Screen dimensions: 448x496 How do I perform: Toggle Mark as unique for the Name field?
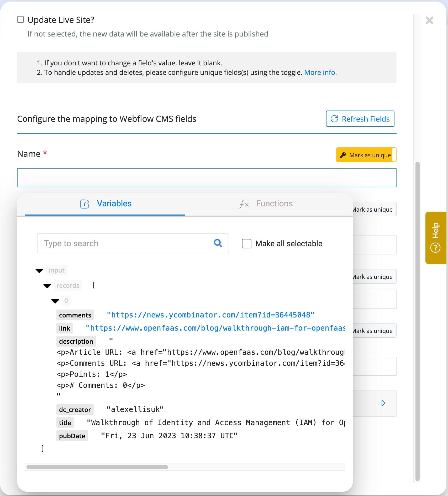pos(366,155)
